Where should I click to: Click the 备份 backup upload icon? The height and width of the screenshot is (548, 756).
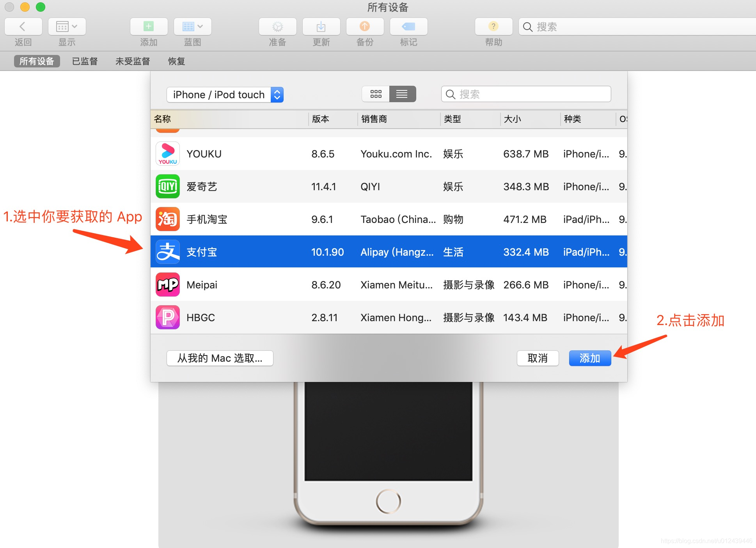pos(365,27)
